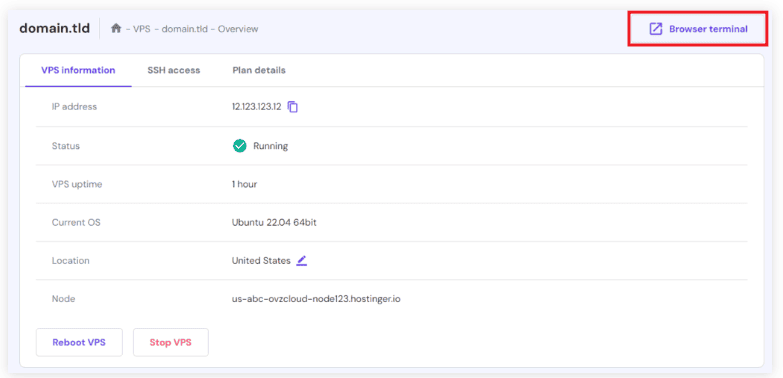Open the Plan details tab

coord(259,70)
